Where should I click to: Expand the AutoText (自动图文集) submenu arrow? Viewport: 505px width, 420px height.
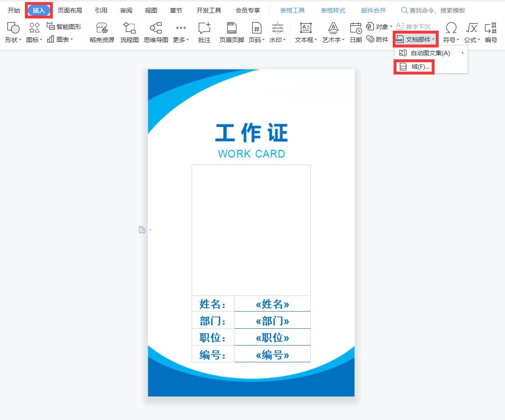[462, 53]
